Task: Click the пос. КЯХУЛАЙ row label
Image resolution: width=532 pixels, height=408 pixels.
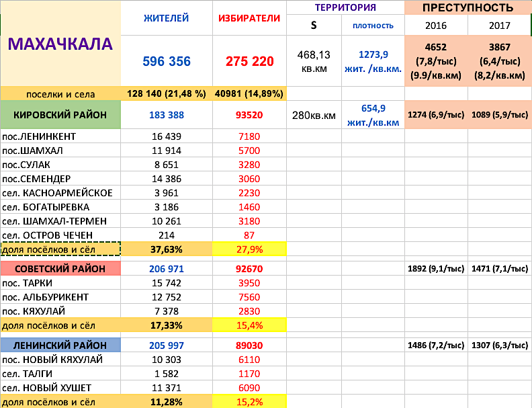Action: coord(60,311)
